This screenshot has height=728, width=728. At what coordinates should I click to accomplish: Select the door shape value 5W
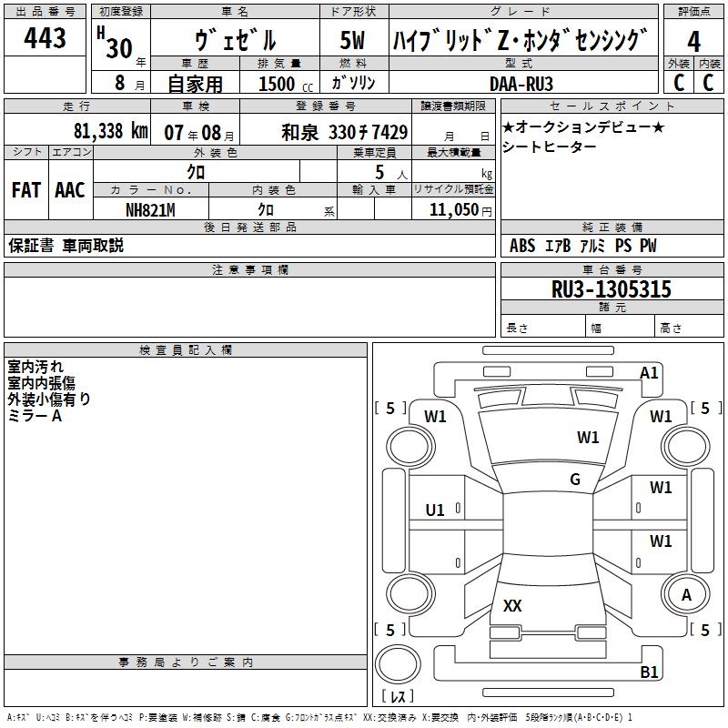352,40
